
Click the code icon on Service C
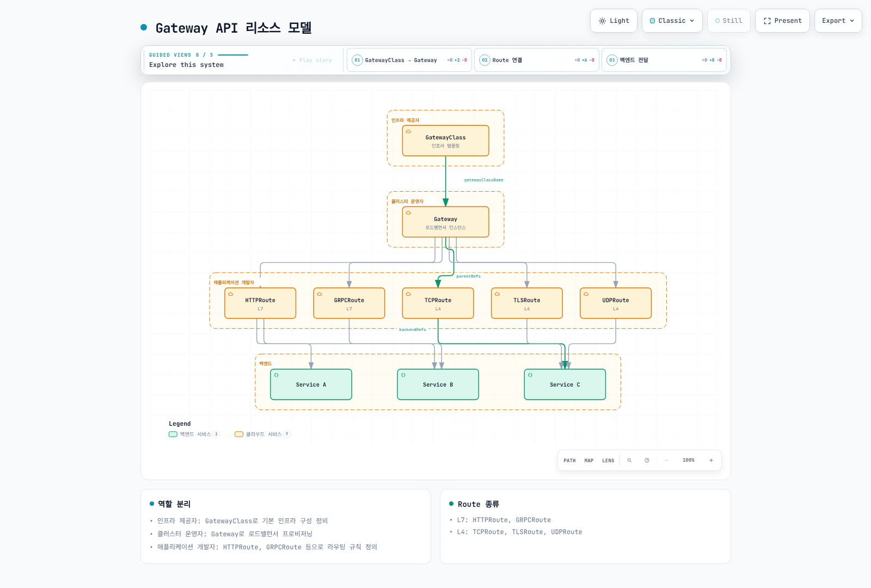tap(530, 375)
